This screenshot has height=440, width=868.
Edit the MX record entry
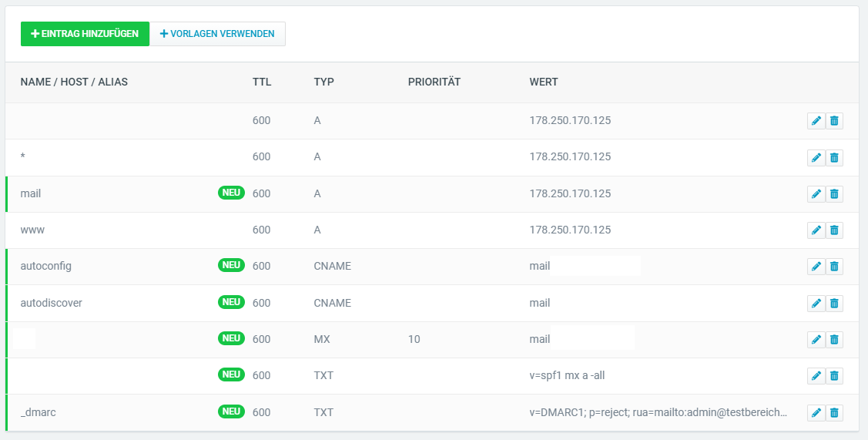tap(816, 340)
